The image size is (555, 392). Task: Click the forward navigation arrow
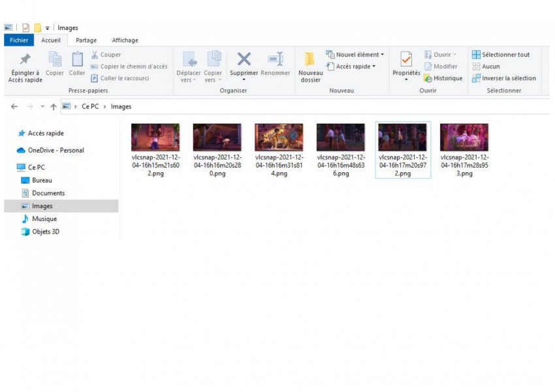click(x=30, y=106)
